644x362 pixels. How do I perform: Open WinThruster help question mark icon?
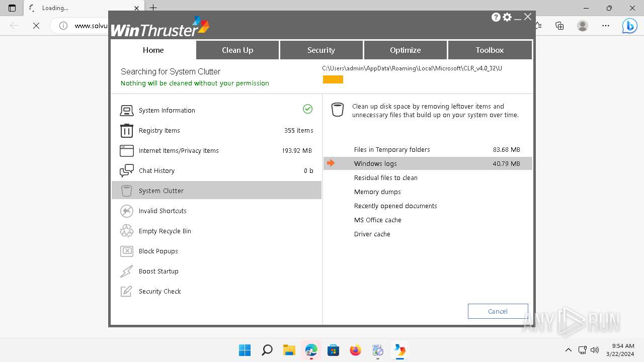pos(496,17)
